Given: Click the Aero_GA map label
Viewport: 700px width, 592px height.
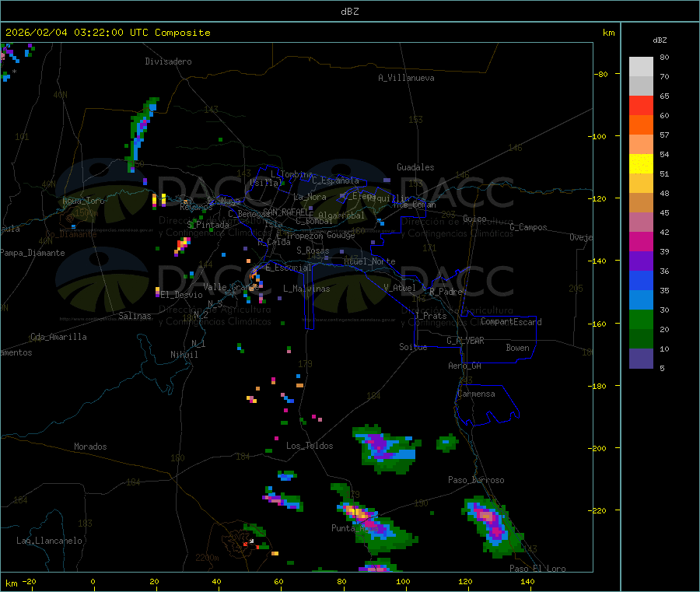Looking at the screenshot, I should click(x=465, y=366).
